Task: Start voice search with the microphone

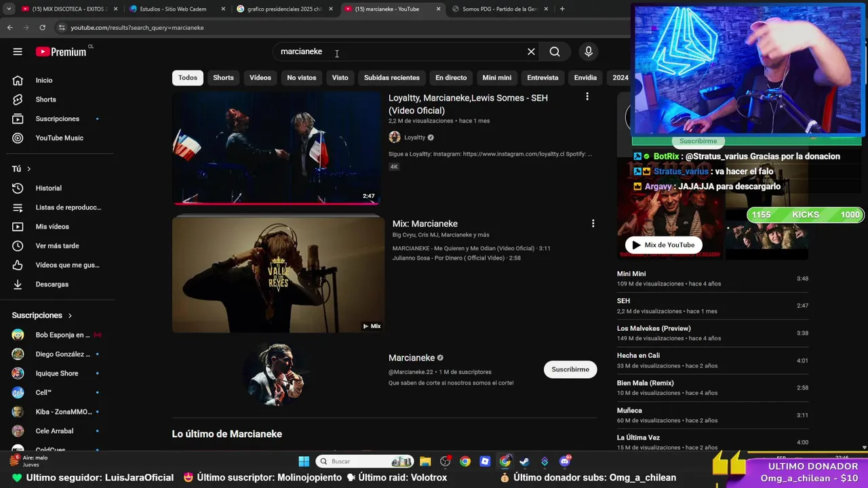Action: click(x=589, y=52)
